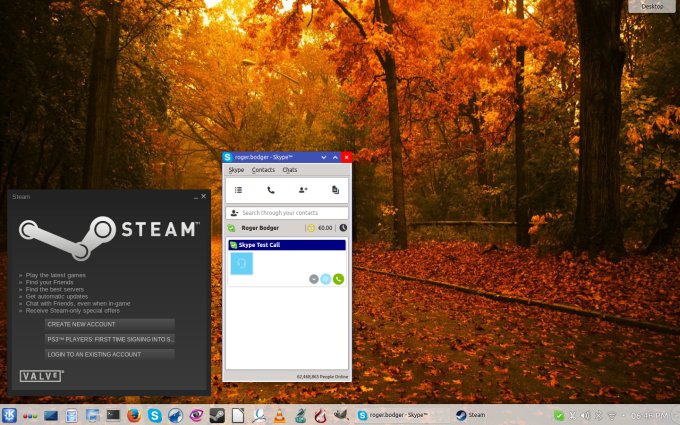Launch Steam from taskbar launcher icon
The height and width of the screenshot is (425, 680).
click(x=217, y=415)
